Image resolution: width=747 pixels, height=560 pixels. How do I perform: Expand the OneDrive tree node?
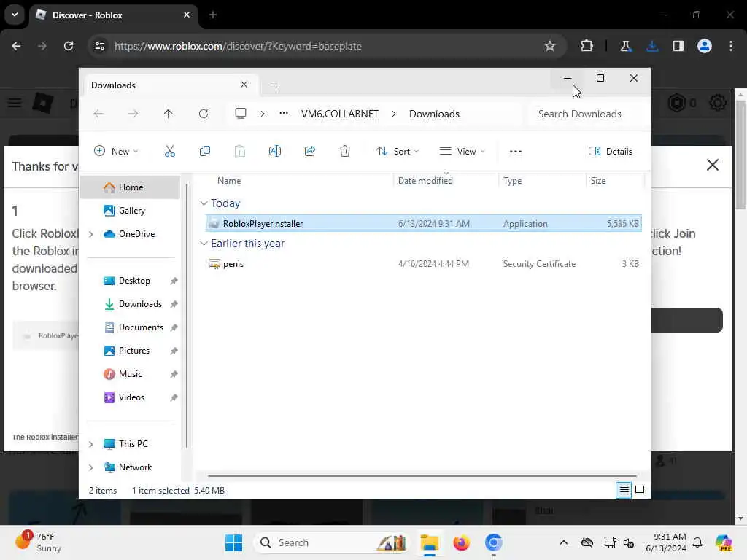[x=91, y=234]
